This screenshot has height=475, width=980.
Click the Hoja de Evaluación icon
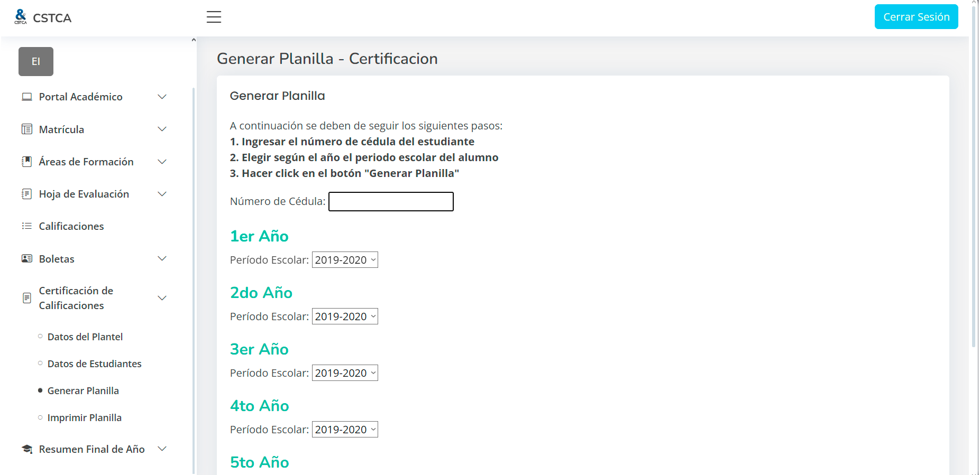(x=26, y=194)
